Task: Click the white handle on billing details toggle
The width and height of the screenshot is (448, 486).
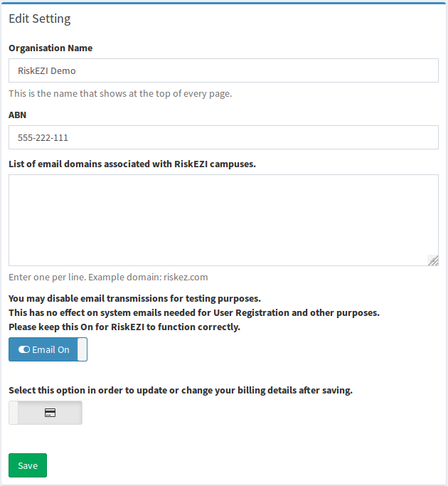Action: pyautogui.click(x=14, y=413)
